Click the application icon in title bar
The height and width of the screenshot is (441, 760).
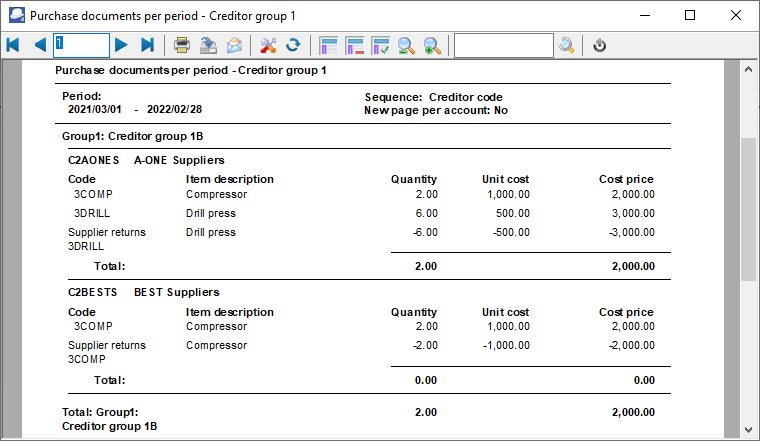(17, 15)
